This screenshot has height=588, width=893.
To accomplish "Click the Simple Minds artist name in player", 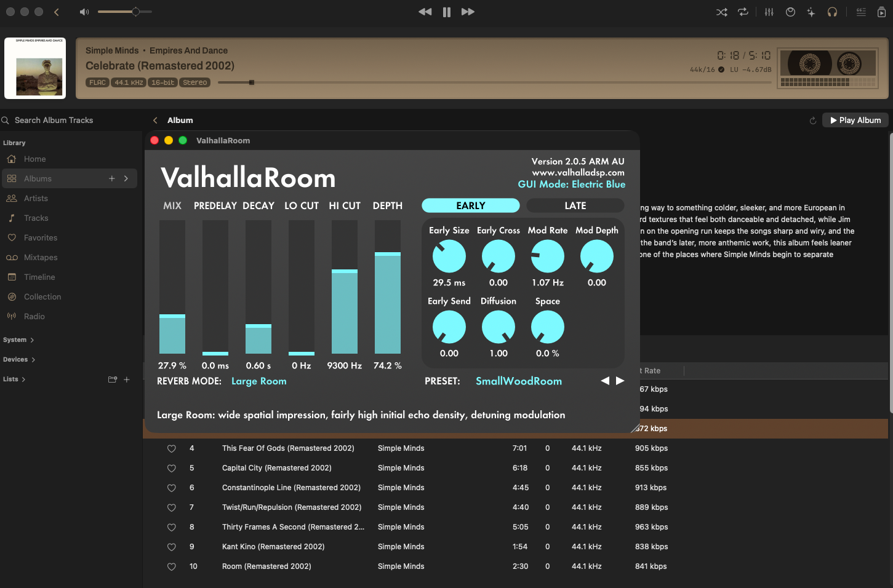I will pyautogui.click(x=112, y=50).
